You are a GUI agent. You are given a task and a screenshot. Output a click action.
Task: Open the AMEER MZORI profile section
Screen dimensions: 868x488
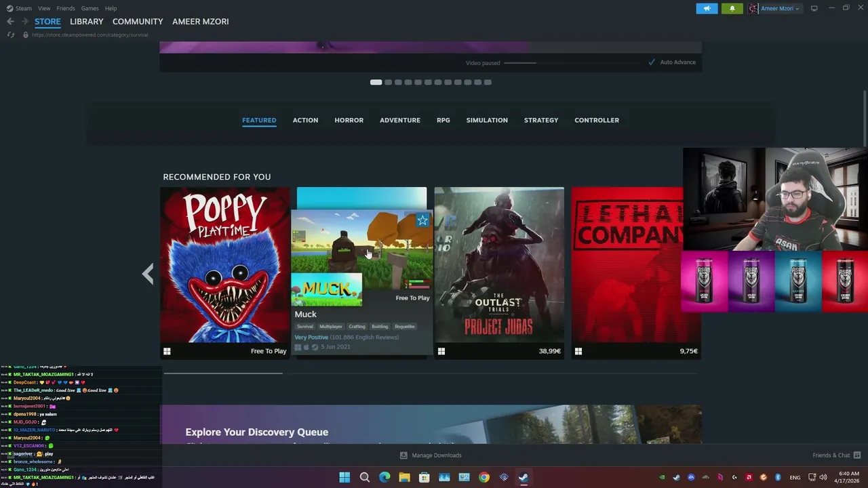pyautogui.click(x=201, y=22)
